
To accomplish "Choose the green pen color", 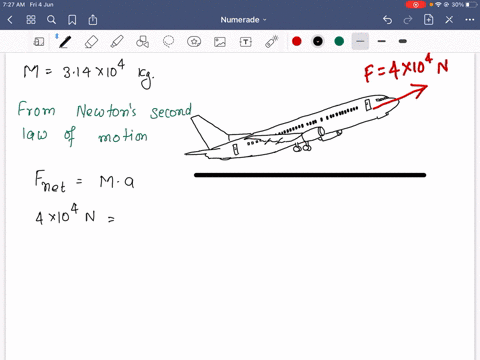I will click(339, 41).
